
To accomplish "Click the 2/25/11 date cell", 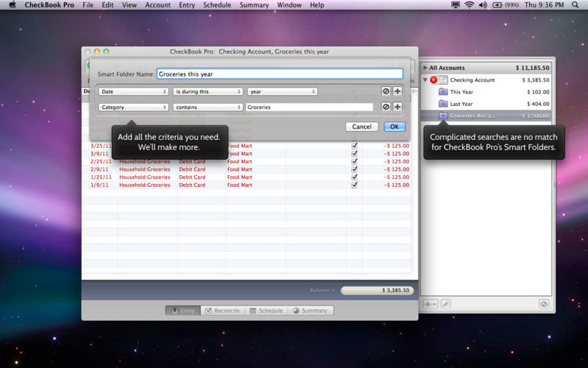I will pyautogui.click(x=101, y=161).
